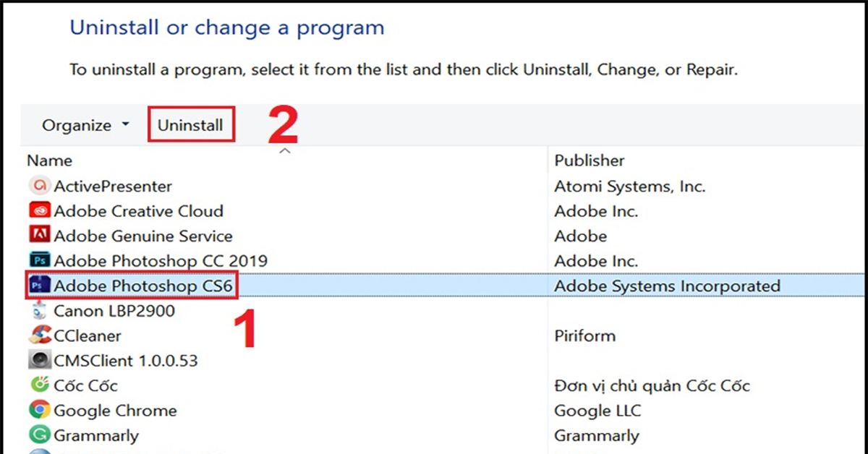Viewport: 868px width, 454px height.
Task: Click the Adobe Genuine Service icon
Action: pos(39,236)
